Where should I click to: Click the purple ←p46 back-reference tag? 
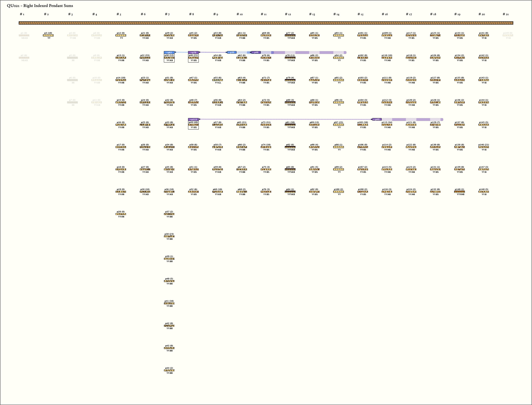(x=256, y=52)
